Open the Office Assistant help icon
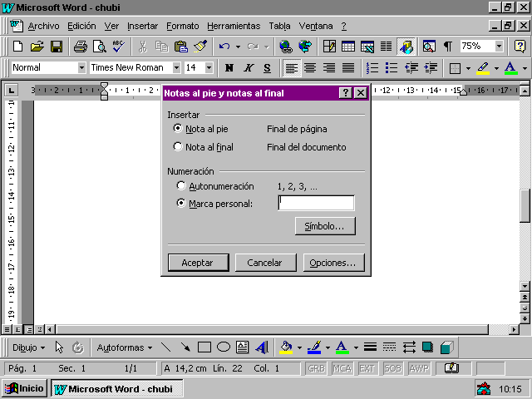 pos(520,47)
